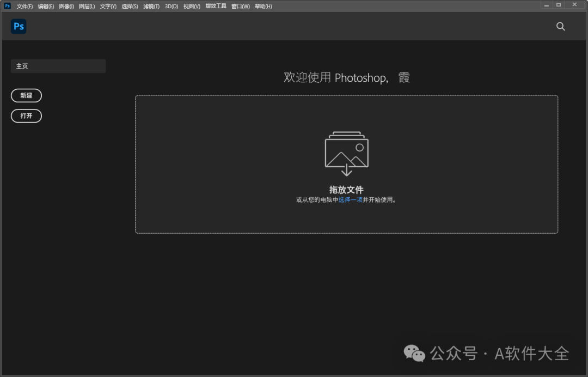The image size is (588, 377).
Task: Open search using the magnifier icon
Action: (x=560, y=26)
